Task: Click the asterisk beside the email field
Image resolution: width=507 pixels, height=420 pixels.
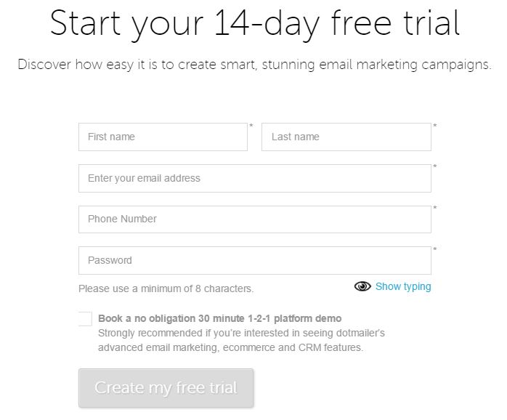Action: click(435, 166)
